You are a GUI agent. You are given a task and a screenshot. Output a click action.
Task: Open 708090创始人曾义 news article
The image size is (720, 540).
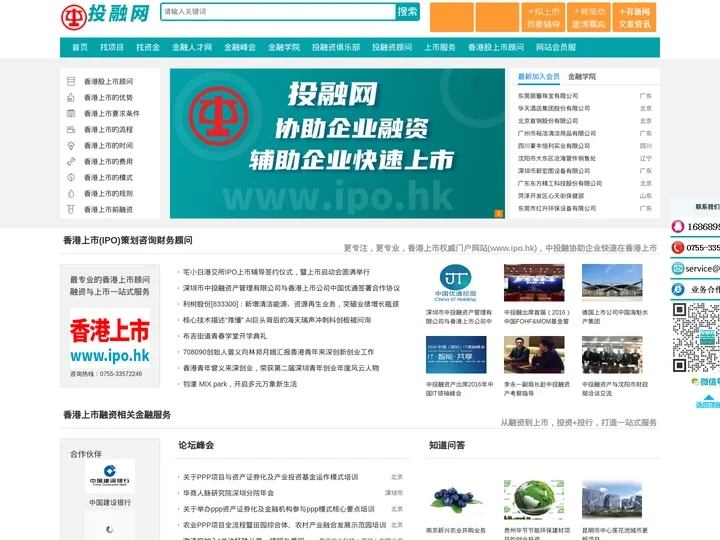coord(278,352)
